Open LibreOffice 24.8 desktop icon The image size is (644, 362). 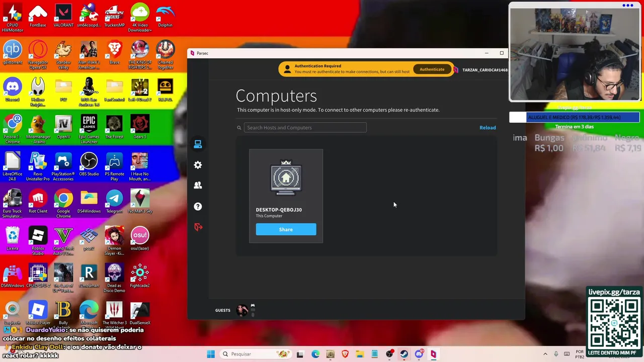[13, 166]
